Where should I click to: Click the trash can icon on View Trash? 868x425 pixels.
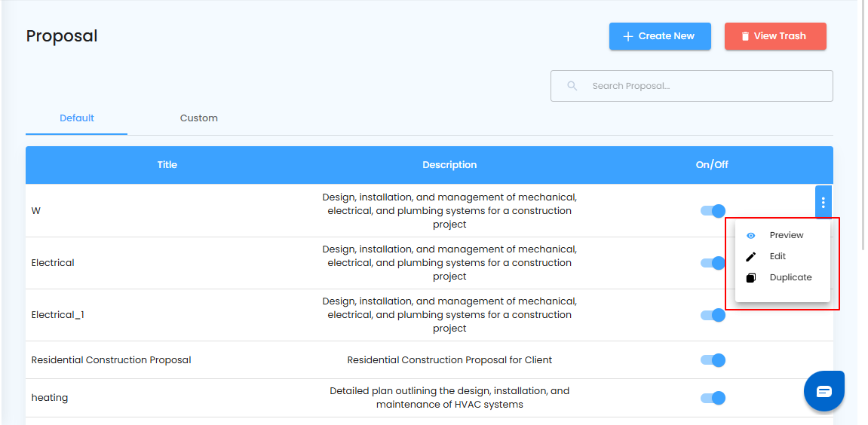point(744,36)
